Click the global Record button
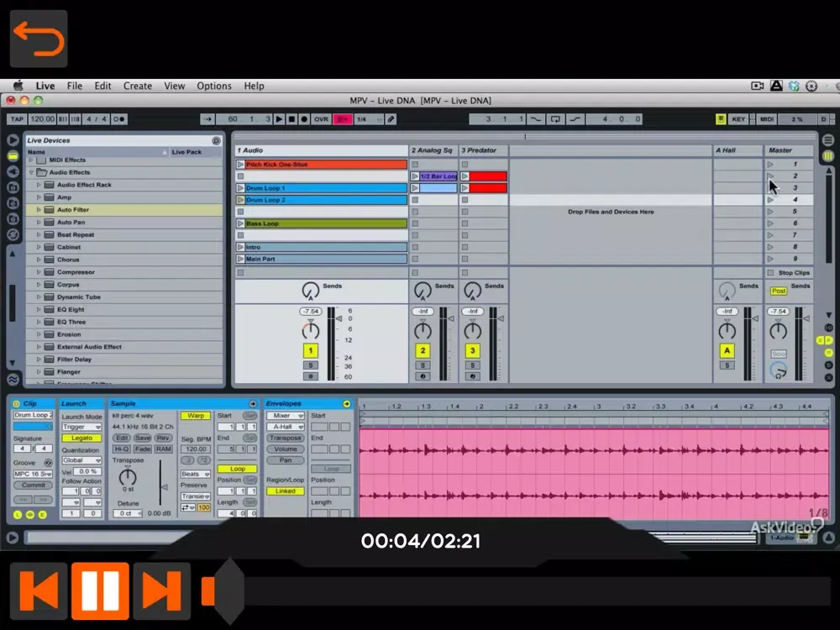This screenshot has width=840, height=630. pyautogui.click(x=304, y=119)
